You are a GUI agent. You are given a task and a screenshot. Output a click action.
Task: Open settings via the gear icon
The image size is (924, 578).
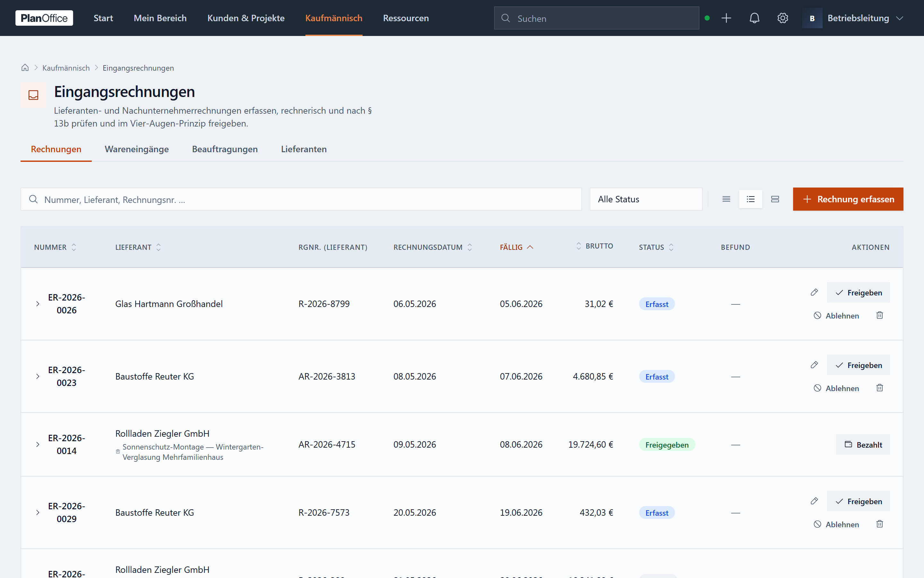coord(782,18)
